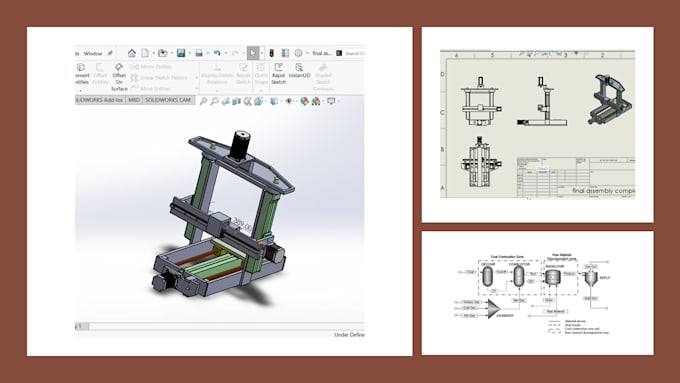Screen dimensions: 680x383
Task: Save the model with Save icon
Action: pyautogui.click(x=181, y=53)
